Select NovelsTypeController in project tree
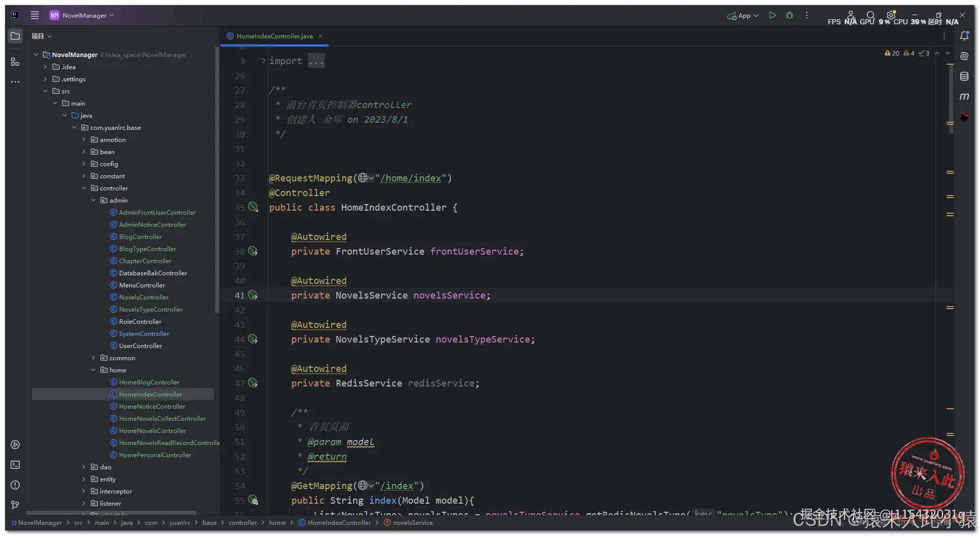Viewport: 980px width, 536px height. click(150, 309)
